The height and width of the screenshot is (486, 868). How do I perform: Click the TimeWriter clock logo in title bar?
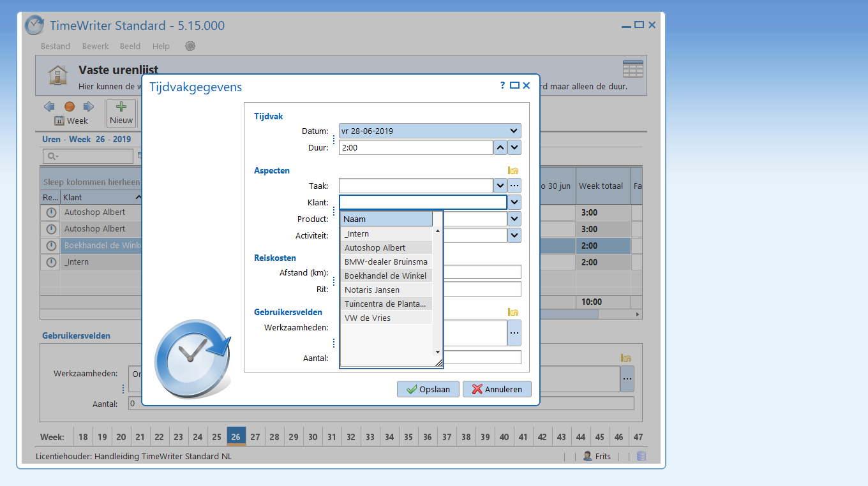(x=34, y=26)
